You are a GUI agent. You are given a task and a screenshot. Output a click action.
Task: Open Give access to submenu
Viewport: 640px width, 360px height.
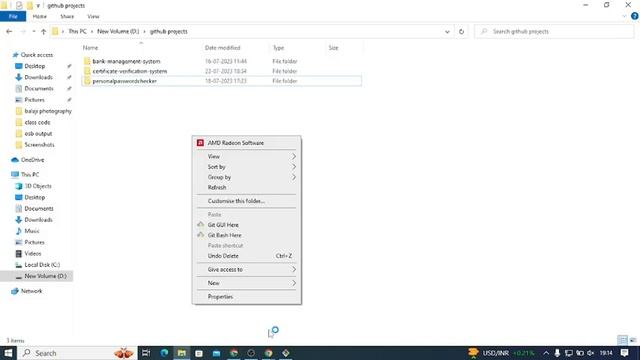point(247,269)
